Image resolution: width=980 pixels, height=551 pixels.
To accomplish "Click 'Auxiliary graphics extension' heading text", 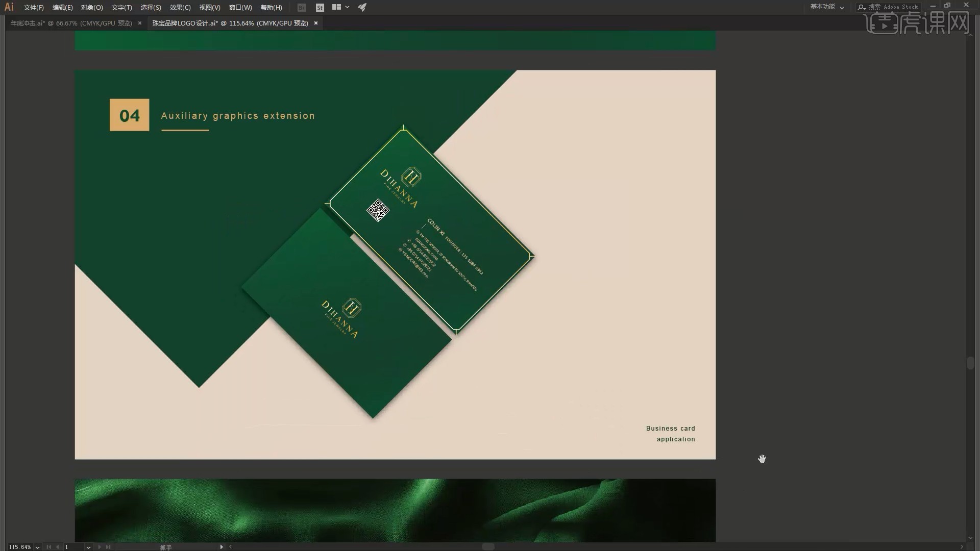I will coord(238,116).
